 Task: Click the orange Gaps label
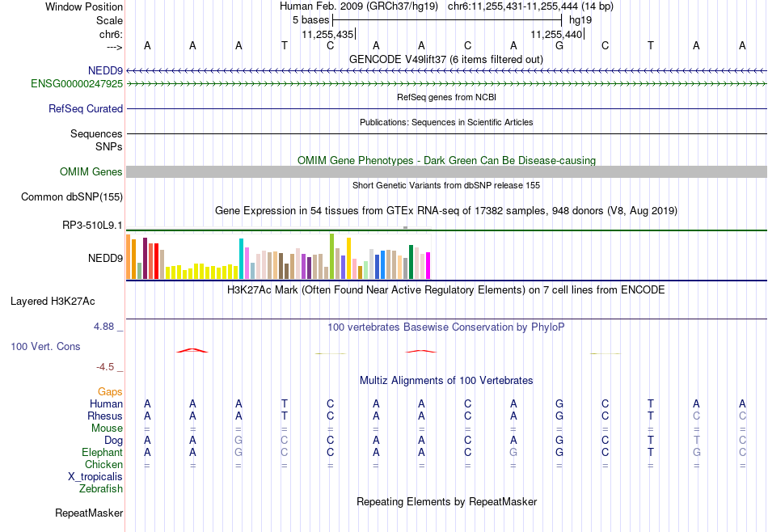[110, 391]
